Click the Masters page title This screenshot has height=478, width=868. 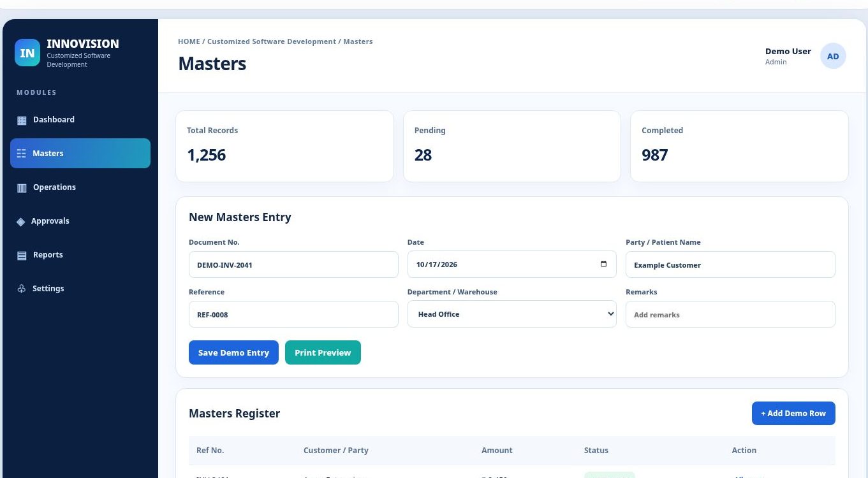coord(212,64)
